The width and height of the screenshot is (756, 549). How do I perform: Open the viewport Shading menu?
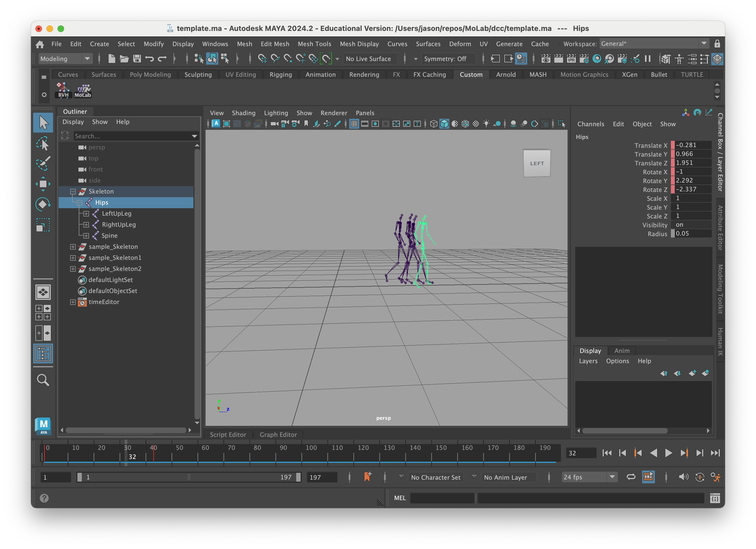(x=243, y=113)
